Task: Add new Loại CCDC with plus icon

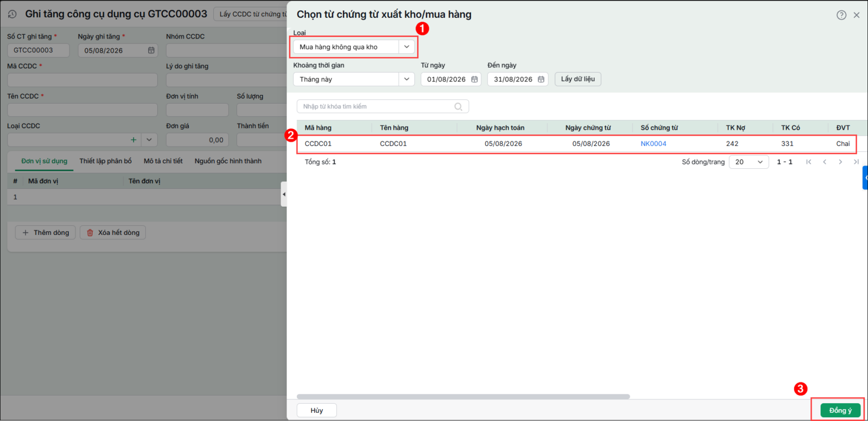Action: pos(133,140)
